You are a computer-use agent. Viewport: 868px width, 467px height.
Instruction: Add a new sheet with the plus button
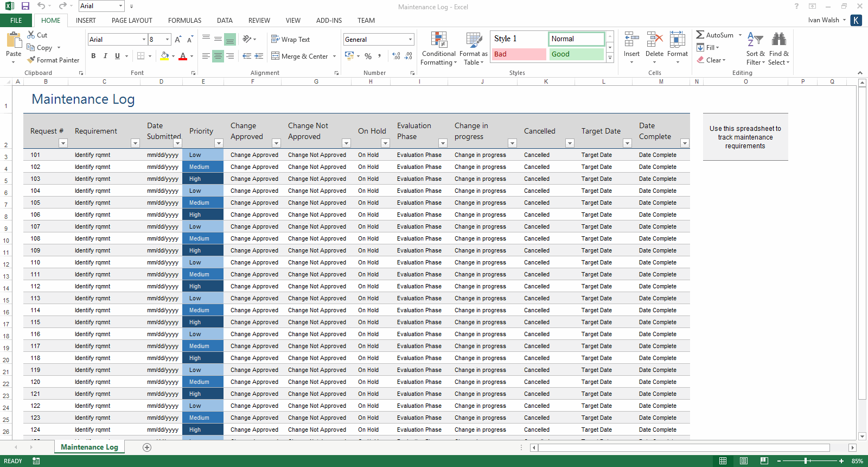(147, 447)
